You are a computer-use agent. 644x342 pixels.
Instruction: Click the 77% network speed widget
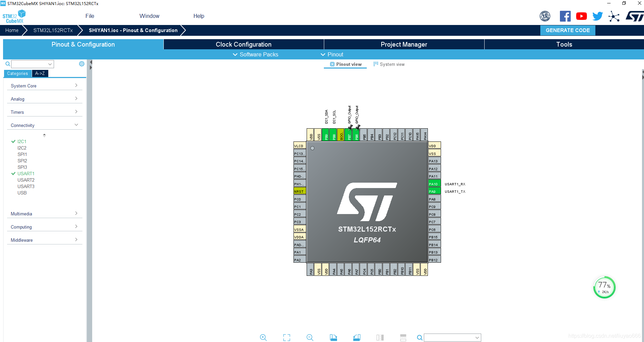point(604,287)
